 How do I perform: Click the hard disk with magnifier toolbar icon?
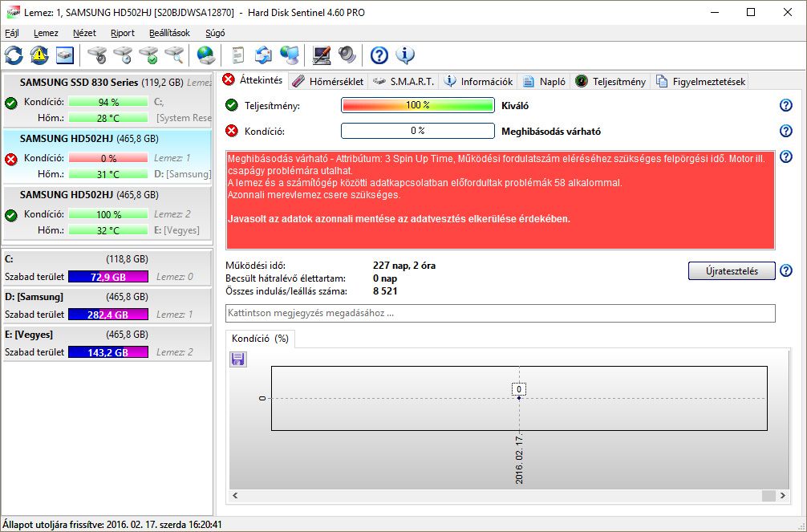pyautogui.click(x=174, y=55)
